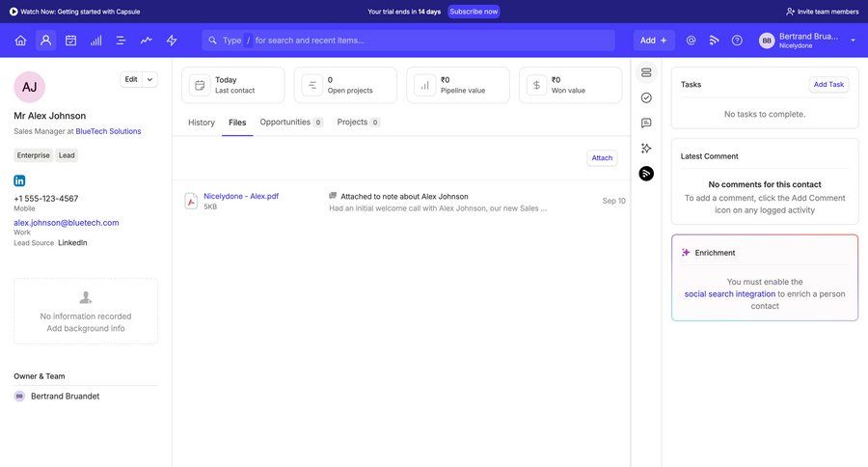Show the comments sidebar icon
Screen dimensions: 868x467
coord(646,123)
